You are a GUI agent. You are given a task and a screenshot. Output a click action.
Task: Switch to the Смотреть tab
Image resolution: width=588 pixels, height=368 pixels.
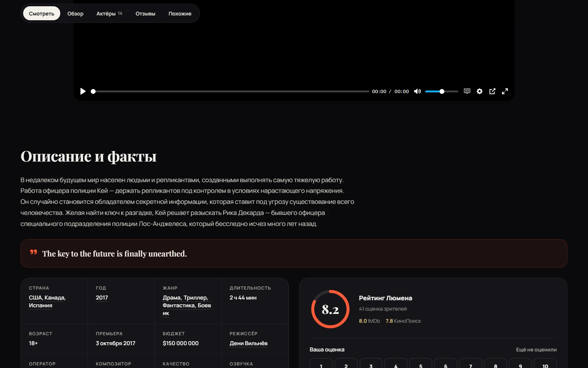click(x=42, y=14)
